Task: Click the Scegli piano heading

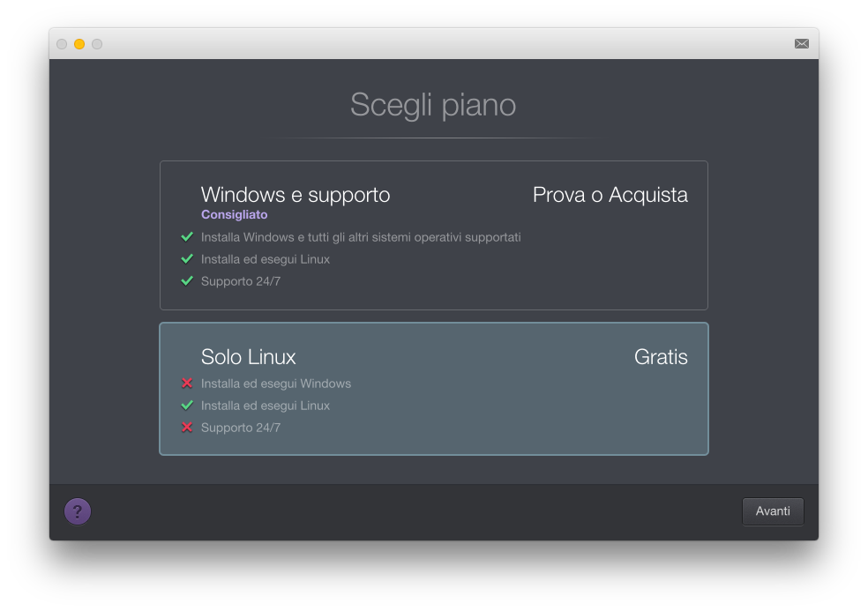Action: click(x=433, y=105)
